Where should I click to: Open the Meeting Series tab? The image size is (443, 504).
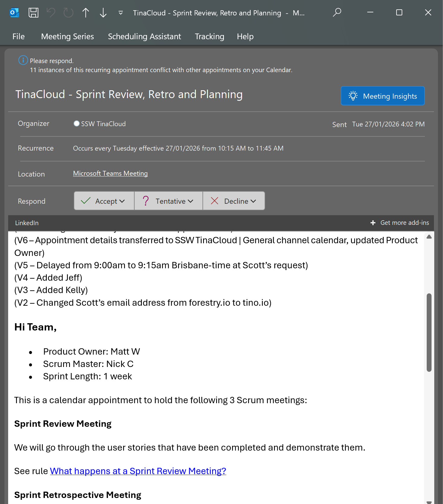coord(67,37)
